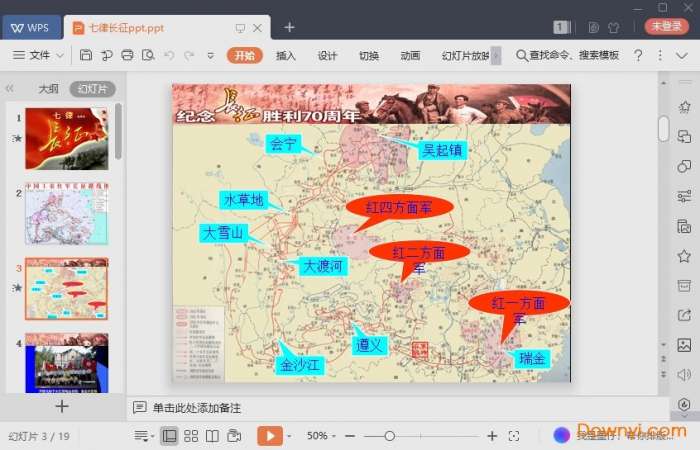This screenshot has height=450, width=700.
Task: Open the share export icon in right sidebar
Action: pos(684,315)
